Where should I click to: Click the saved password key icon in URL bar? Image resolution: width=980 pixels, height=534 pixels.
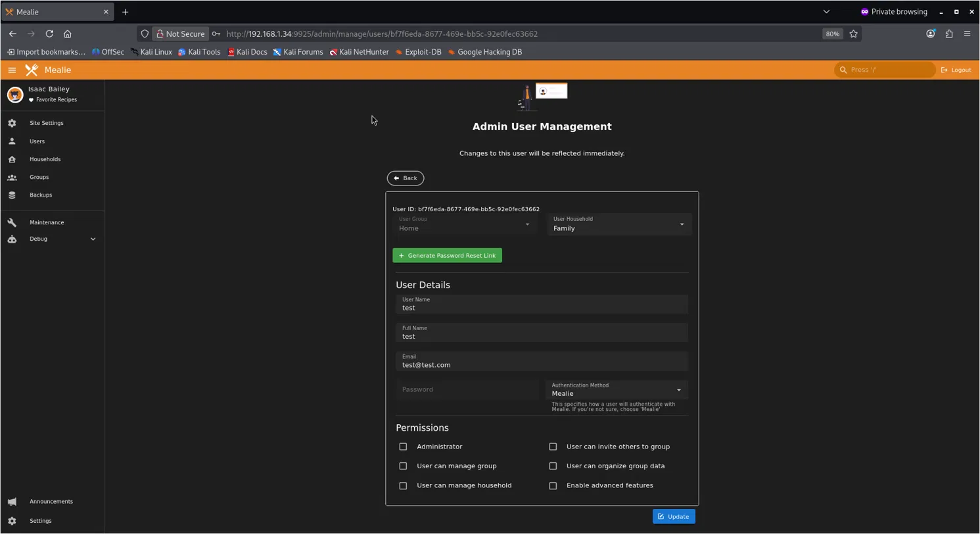point(216,34)
